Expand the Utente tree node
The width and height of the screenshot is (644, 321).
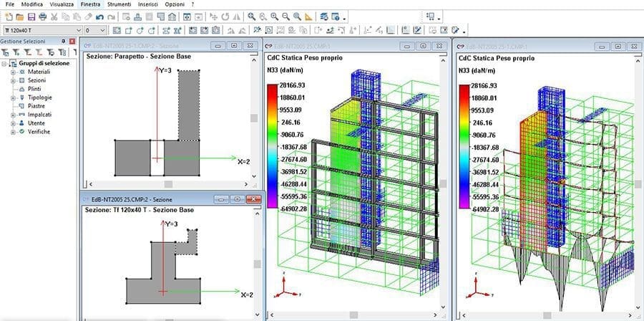coord(13,123)
